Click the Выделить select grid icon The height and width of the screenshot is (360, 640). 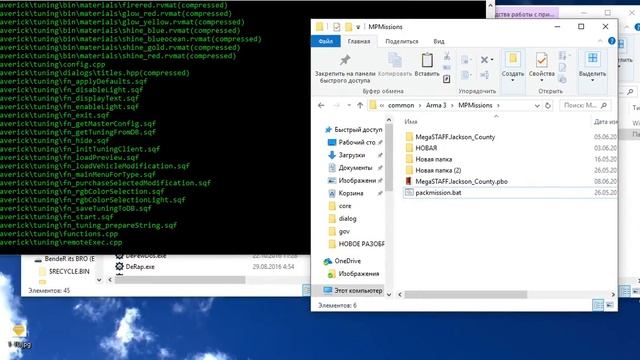(592, 59)
